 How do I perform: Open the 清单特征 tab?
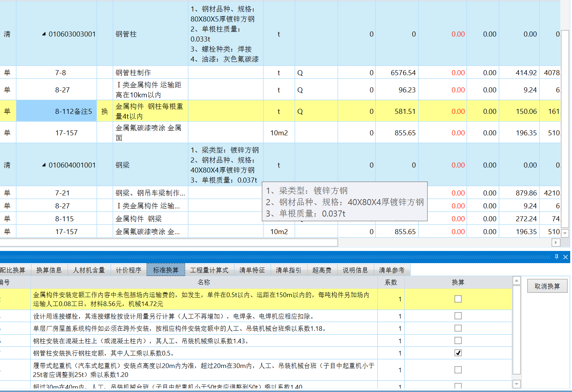[x=252, y=270]
